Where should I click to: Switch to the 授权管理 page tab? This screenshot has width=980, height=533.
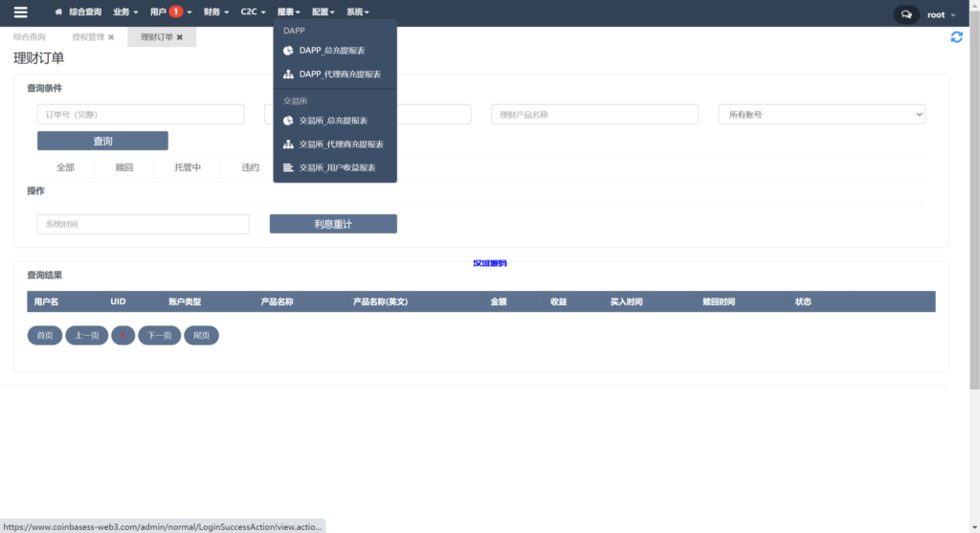(x=88, y=37)
